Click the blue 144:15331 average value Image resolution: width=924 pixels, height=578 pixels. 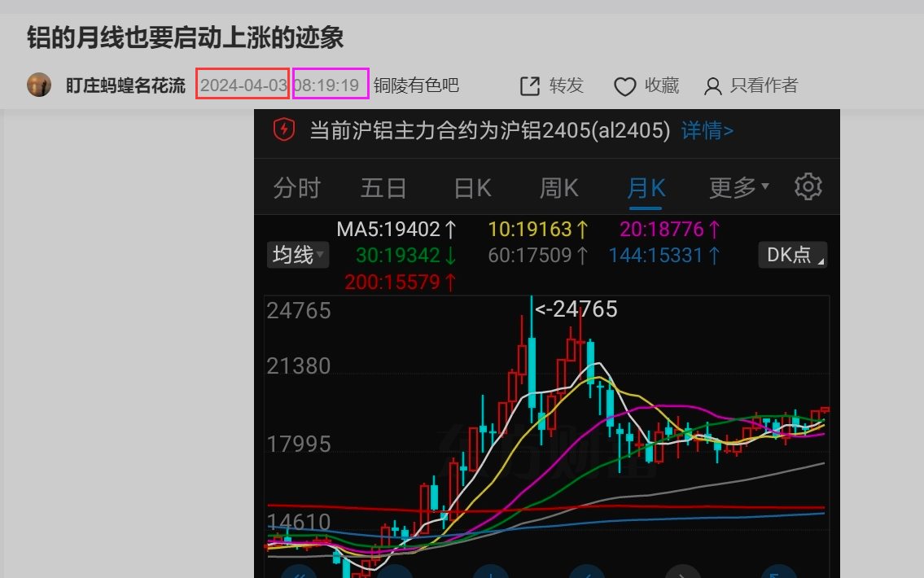coord(664,255)
